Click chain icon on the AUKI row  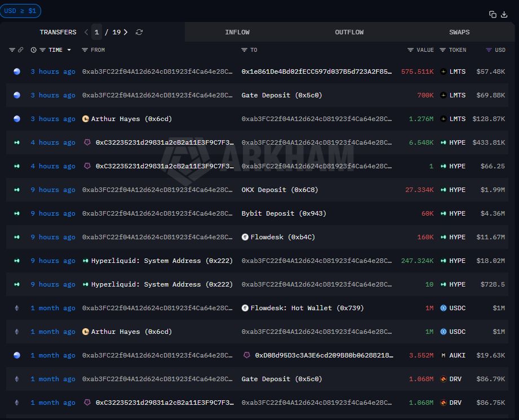click(17, 355)
